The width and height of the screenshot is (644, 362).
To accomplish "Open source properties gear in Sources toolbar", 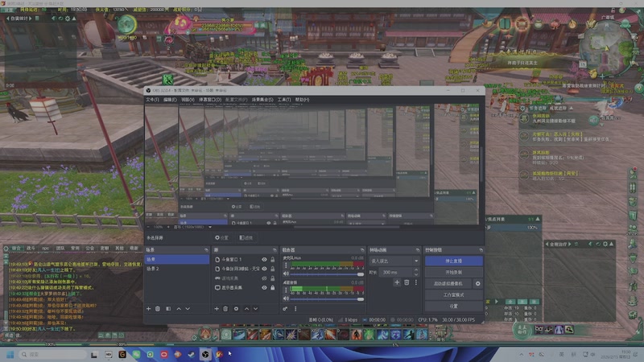I will point(236,309).
